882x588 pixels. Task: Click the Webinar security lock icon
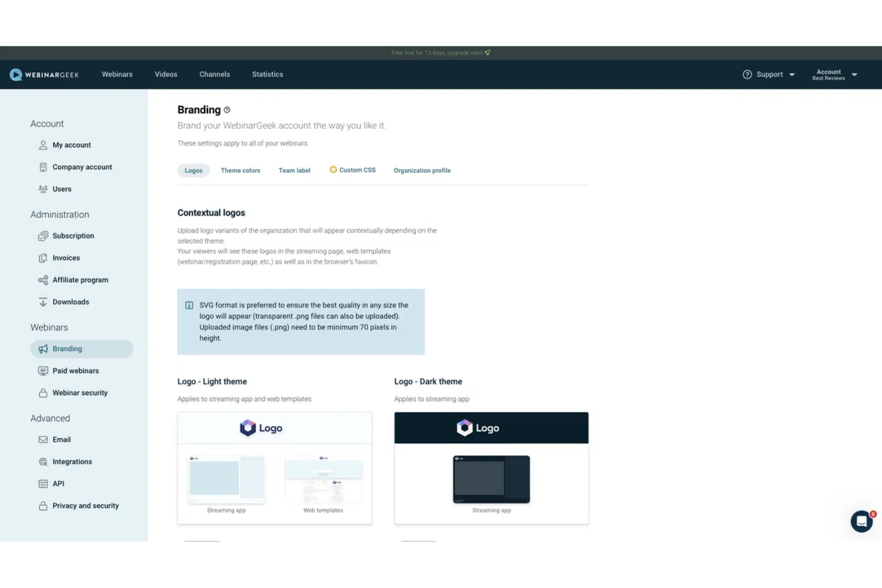pos(42,393)
